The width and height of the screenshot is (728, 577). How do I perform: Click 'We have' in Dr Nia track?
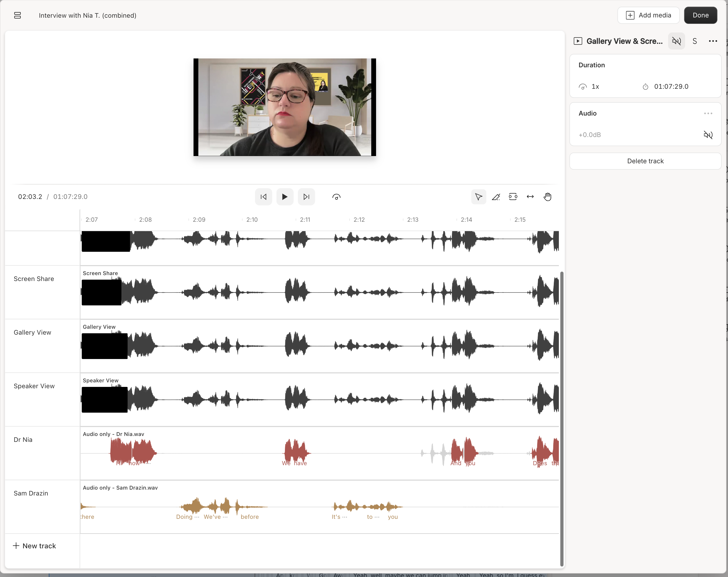click(x=294, y=463)
